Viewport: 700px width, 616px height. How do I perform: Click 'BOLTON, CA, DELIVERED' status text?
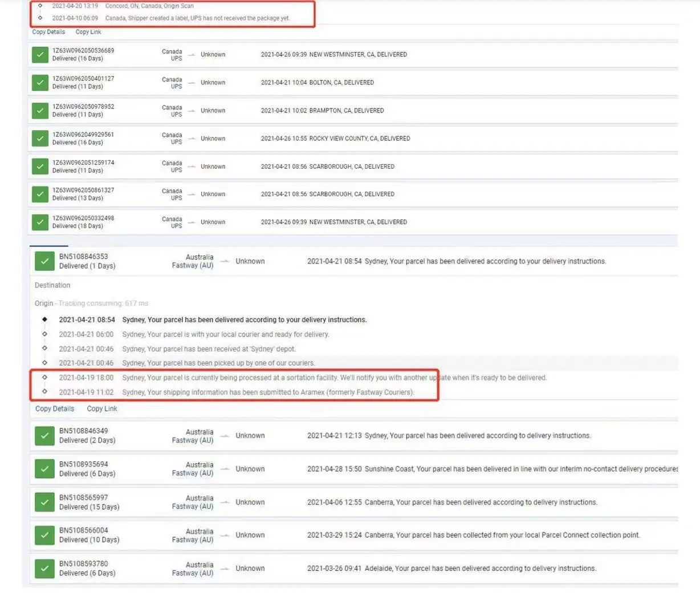pyautogui.click(x=341, y=83)
